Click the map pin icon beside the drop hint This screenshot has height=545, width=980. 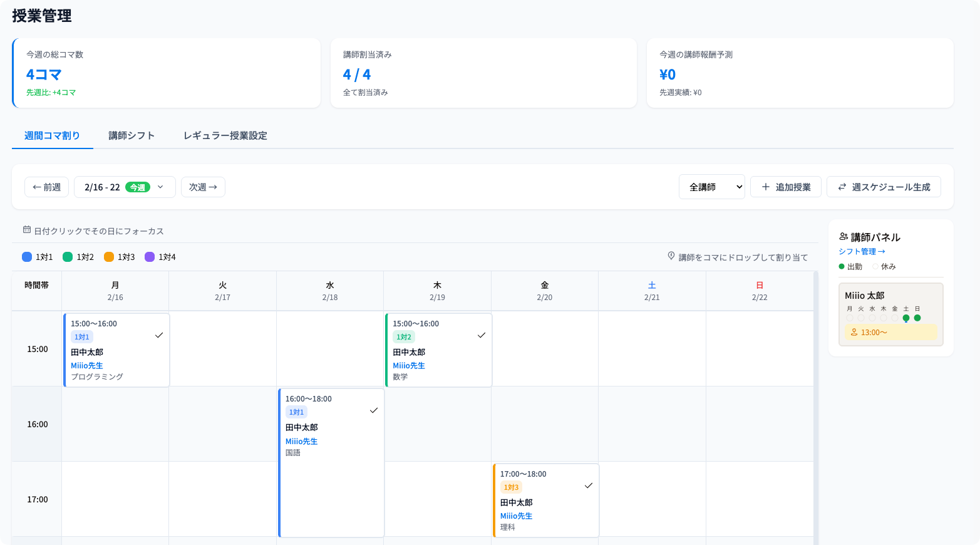671,256
